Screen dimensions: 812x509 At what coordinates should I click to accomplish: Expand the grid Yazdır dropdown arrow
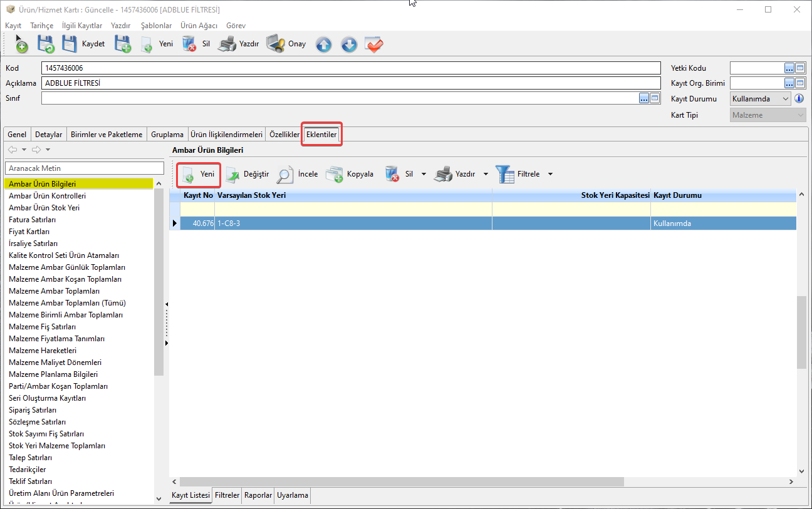(486, 174)
